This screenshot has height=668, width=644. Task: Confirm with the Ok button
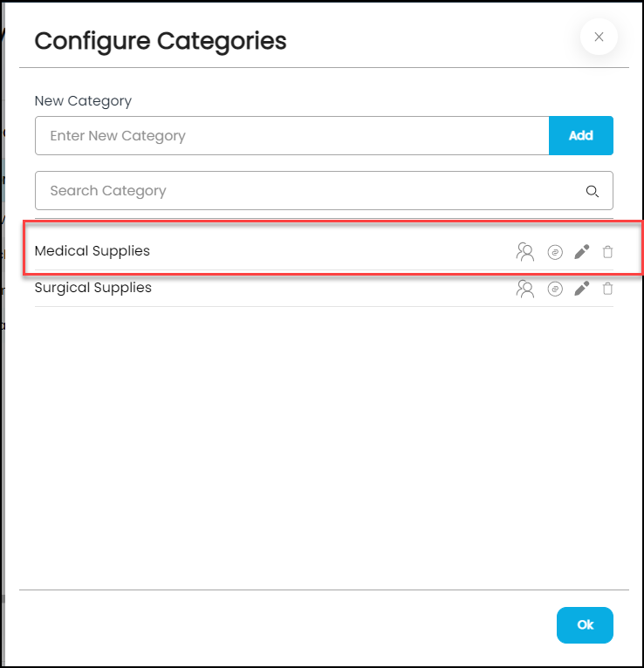pyautogui.click(x=585, y=625)
